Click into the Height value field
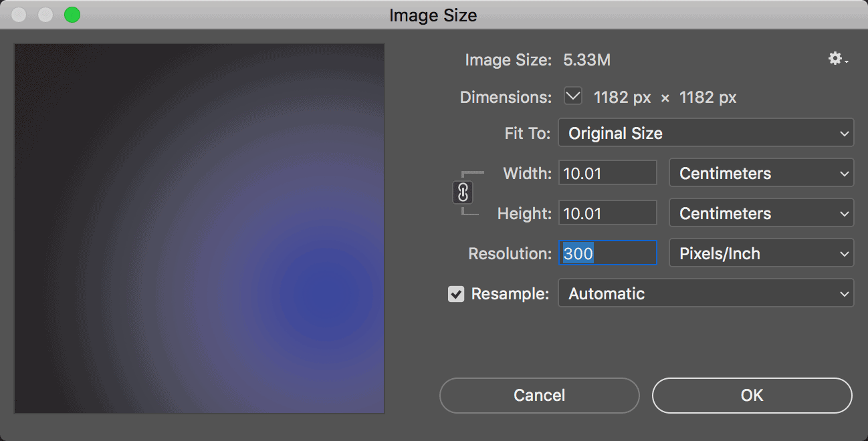Viewport: 868px width, 441px height. [607, 213]
